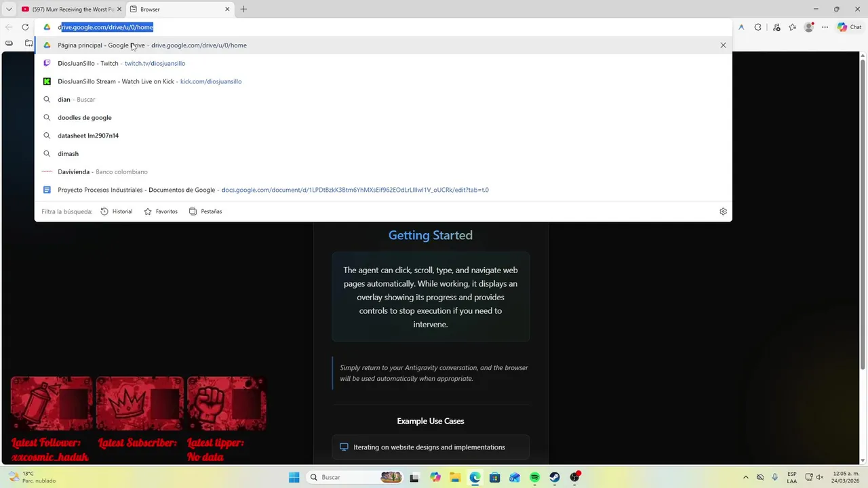Open the browser profile avatar

tap(808, 27)
